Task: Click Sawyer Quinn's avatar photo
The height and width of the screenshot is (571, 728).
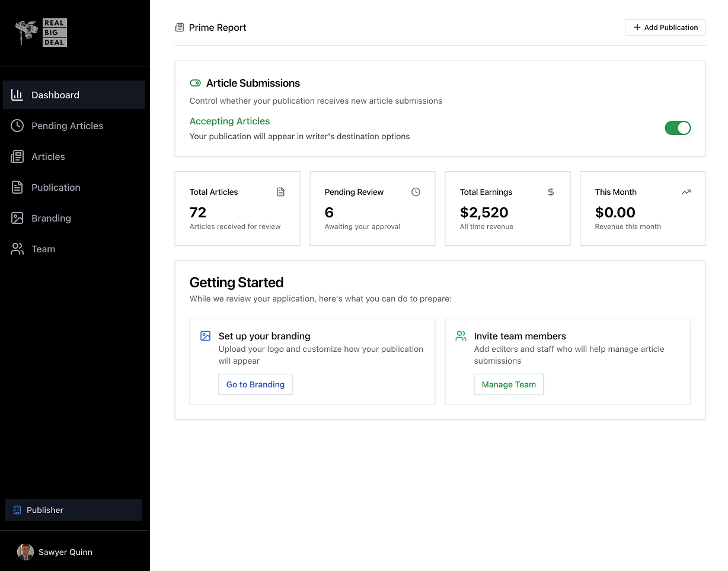Action: [x=25, y=552]
